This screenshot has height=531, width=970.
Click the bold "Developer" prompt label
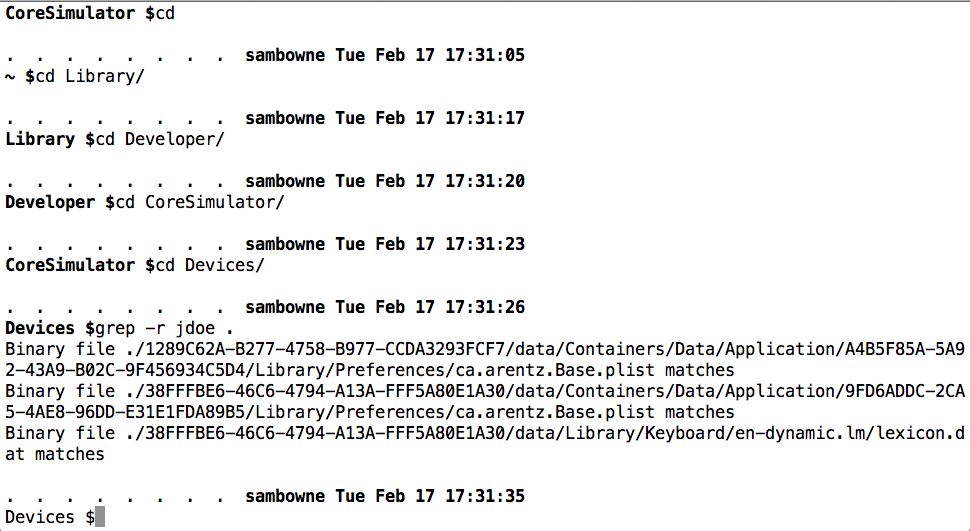(50, 202)
